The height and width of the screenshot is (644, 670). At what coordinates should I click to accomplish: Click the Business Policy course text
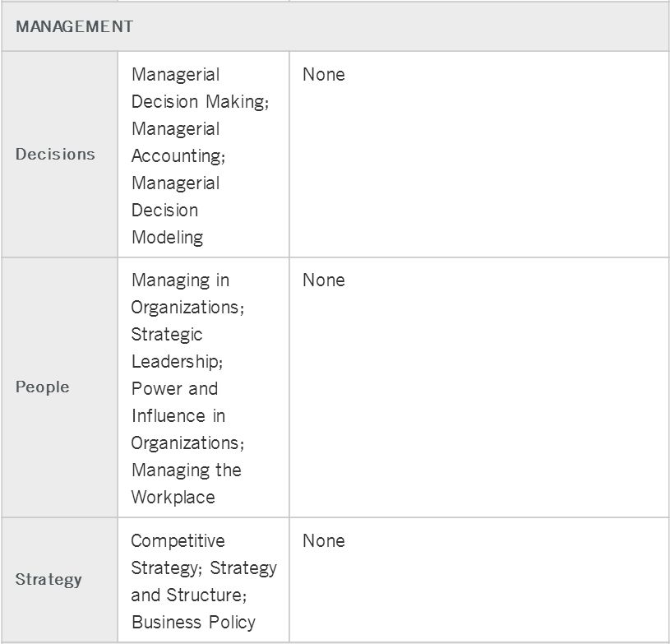click(x=193, y=622)
